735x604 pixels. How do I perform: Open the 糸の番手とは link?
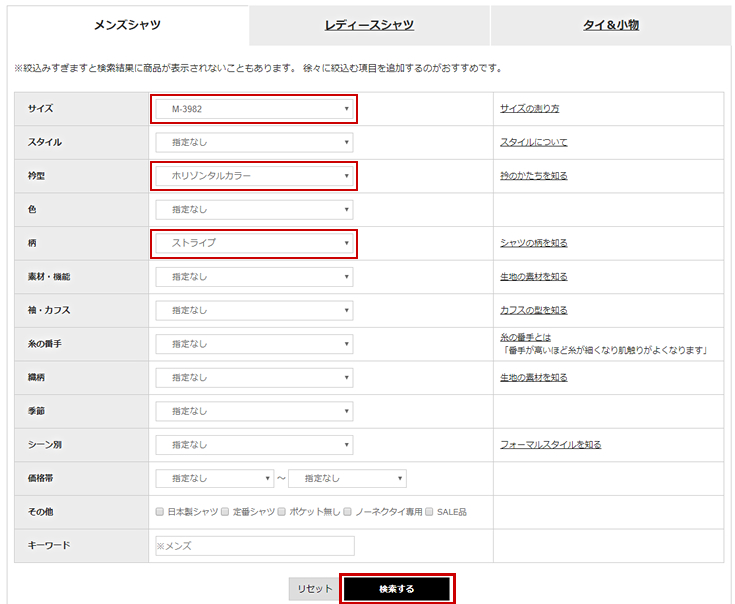(525, 337)
